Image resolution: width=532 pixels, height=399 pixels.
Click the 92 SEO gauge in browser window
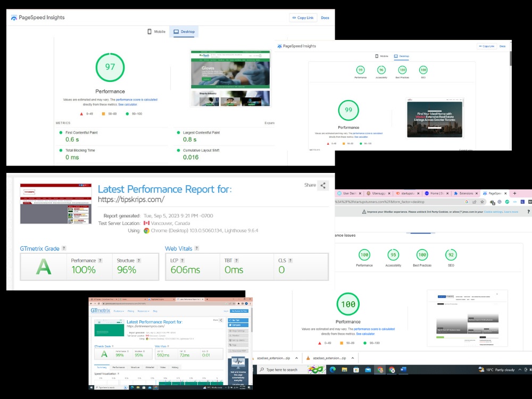[x=451, y=254]
